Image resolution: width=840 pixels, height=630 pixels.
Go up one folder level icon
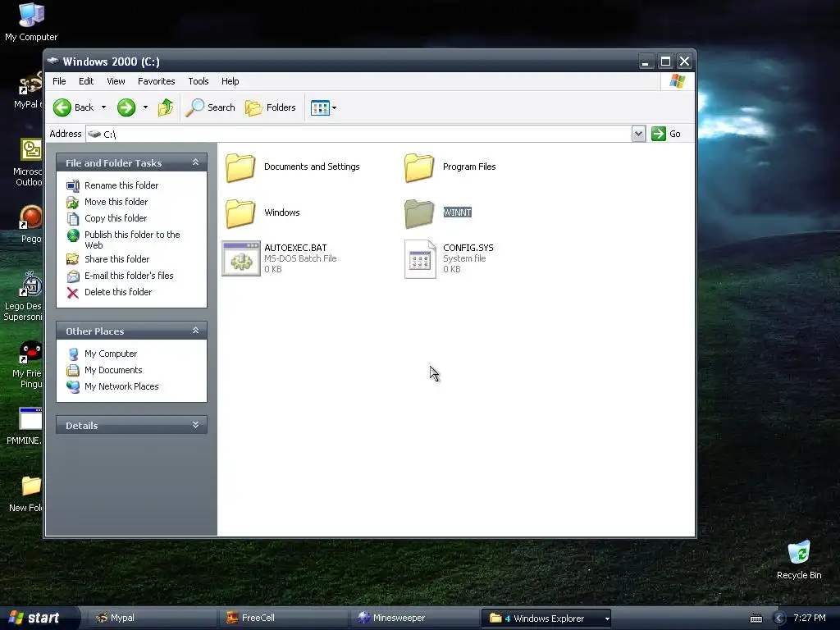(166, 107)
